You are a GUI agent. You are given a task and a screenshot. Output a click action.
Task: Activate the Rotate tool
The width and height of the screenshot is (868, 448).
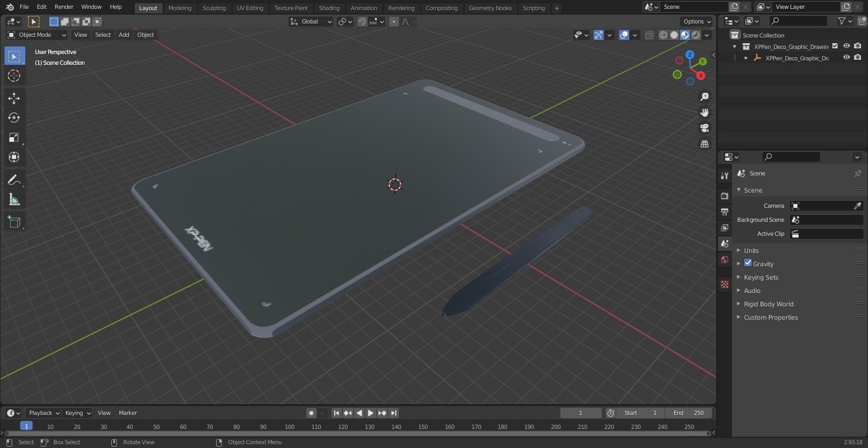(x=14, y=118)
